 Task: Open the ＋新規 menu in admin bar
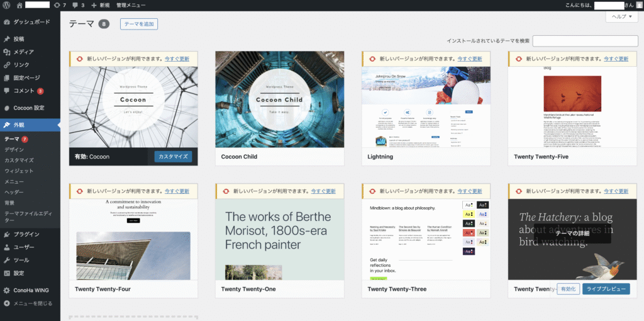coord(100,5)
